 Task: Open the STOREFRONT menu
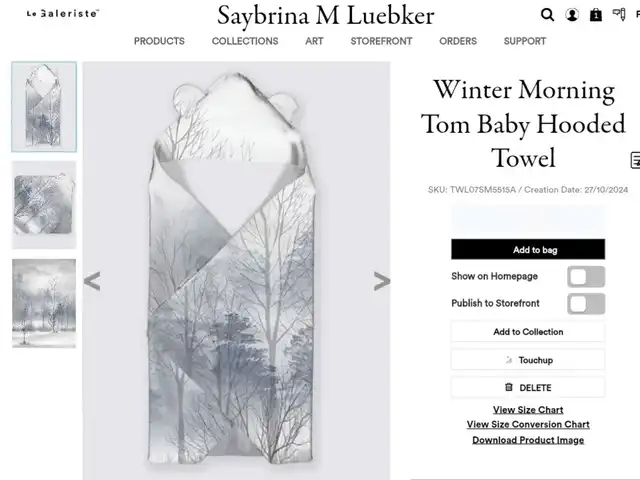click(381, 41)
